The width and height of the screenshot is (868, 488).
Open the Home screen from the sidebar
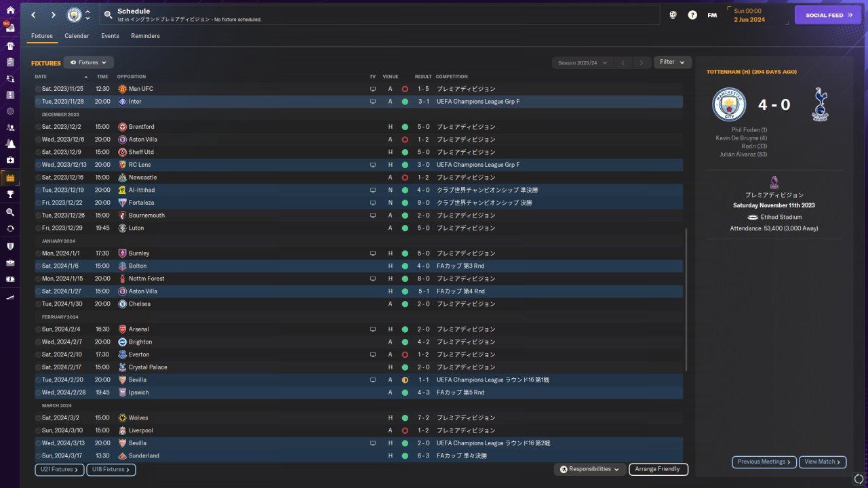tap(10, 11)
